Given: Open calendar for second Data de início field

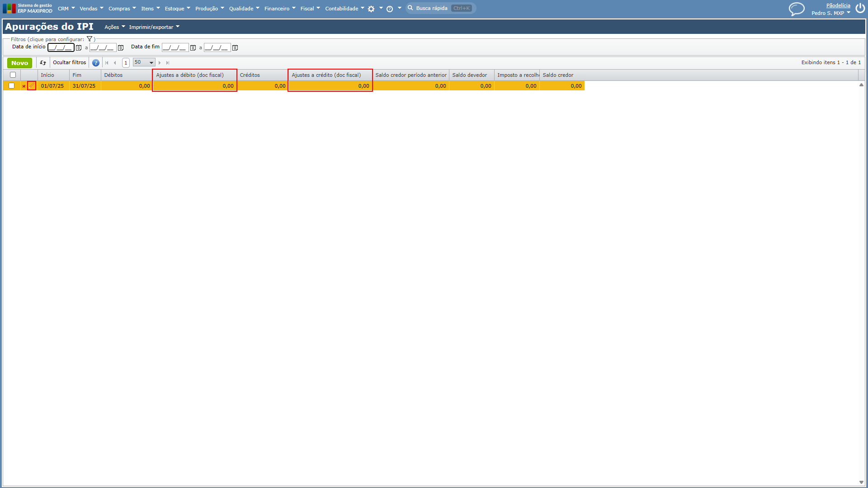Looking at the screenshot, I should pos(121,47).
